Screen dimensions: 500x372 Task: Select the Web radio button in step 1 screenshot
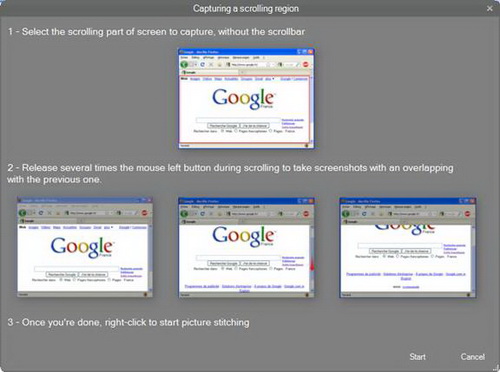point(223,131)
